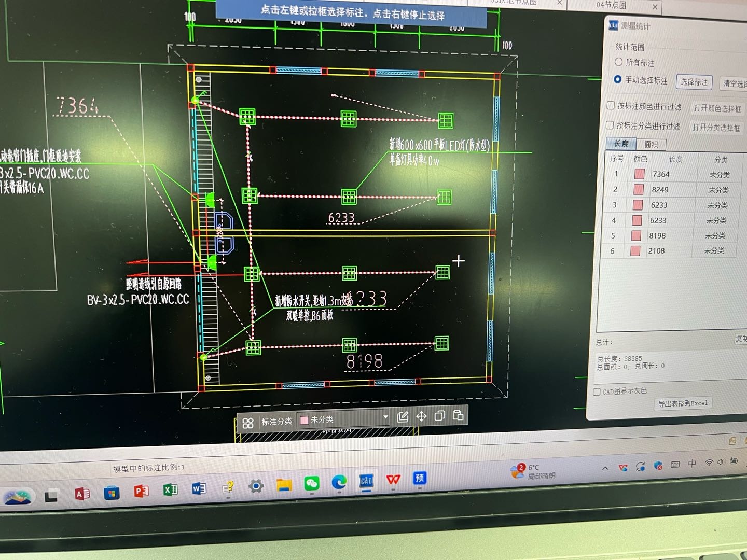The height and width of the screenshot is (560, 747).
Task: Click the 序号 column header
Action: pyautogui.click(x=617, y=158)
